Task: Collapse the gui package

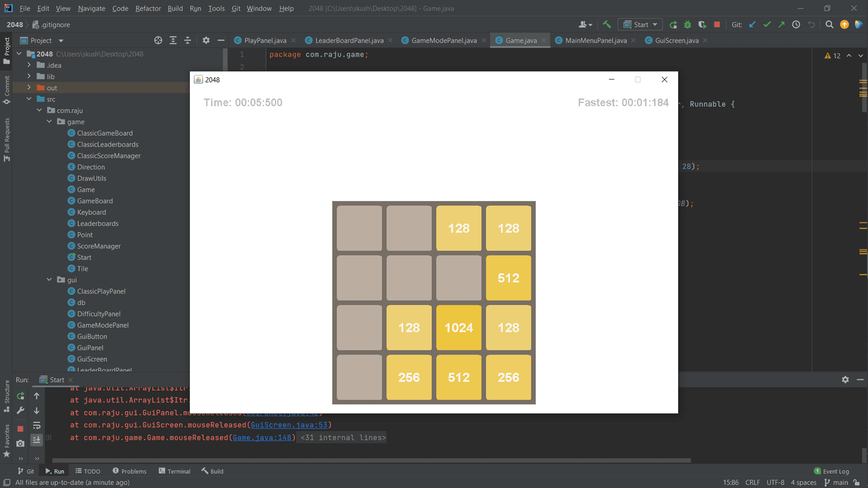Action: click(x=49, y=280)
